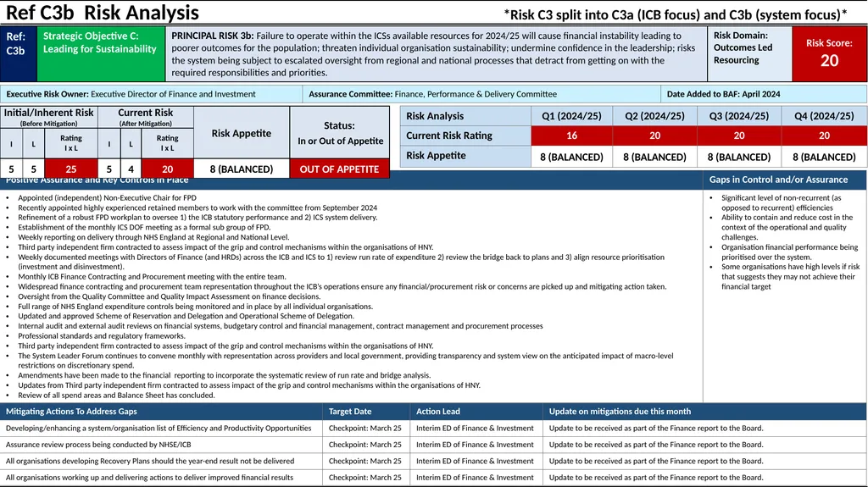Image resolution: width=868 pixels, height=487 pixels.
Task: Click the 'Current Risk (After Mitigation)' header
Action: (146, 117)
